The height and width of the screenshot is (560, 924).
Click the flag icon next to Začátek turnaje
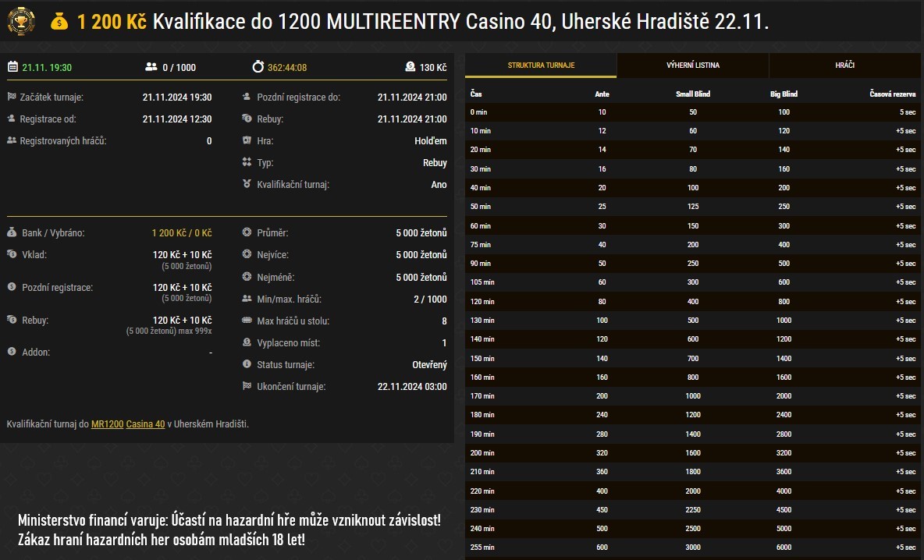11,97
